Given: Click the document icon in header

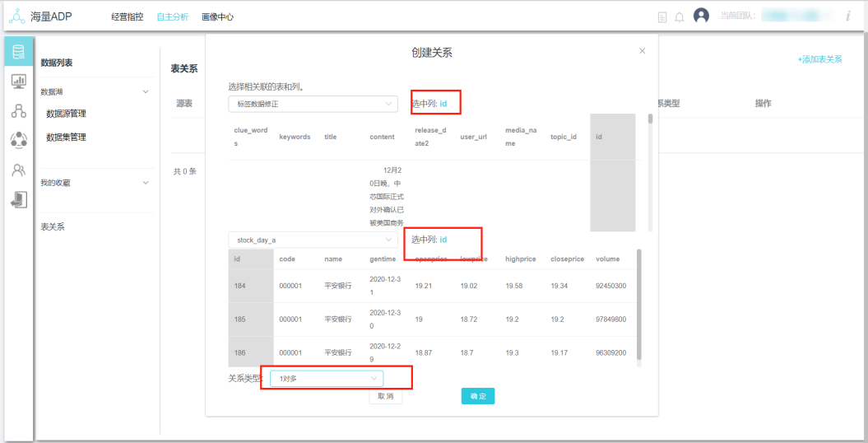Looking at the screenshot, I should tap(662, 16).
